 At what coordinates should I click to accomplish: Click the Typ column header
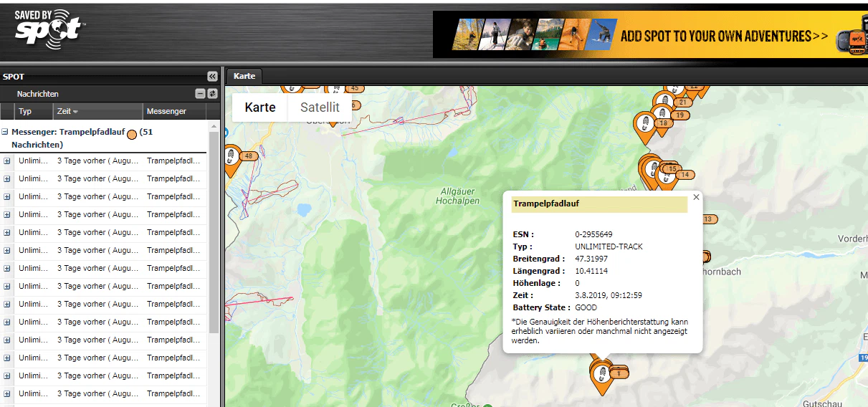[x=26, y=112]
